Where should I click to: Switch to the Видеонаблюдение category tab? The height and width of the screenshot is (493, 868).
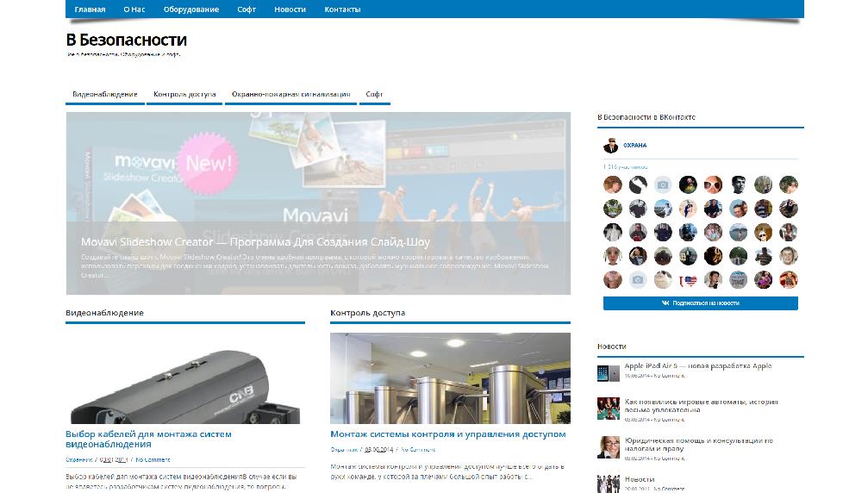coord(104,95)
